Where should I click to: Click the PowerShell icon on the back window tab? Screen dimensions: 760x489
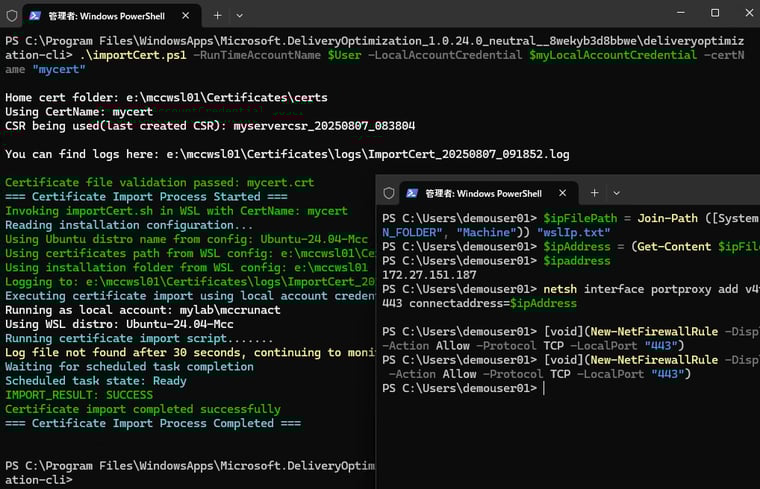pos(35,16)
